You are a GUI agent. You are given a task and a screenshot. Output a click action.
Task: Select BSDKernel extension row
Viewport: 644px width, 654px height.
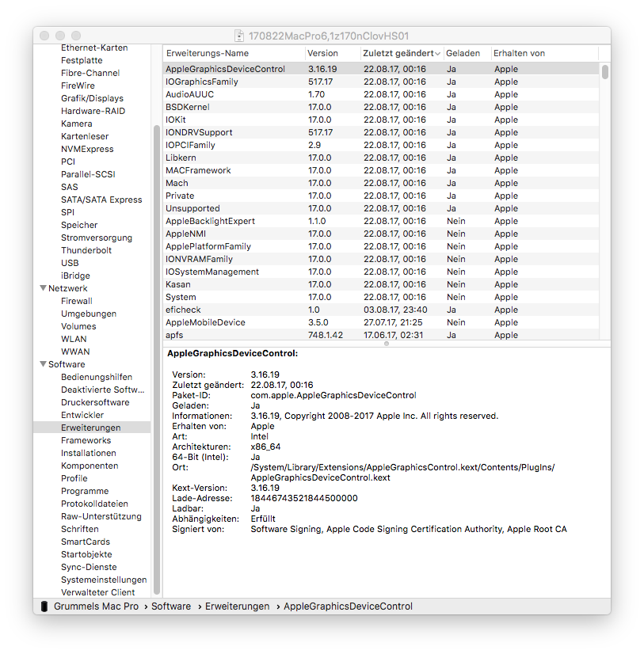[381, 107]
